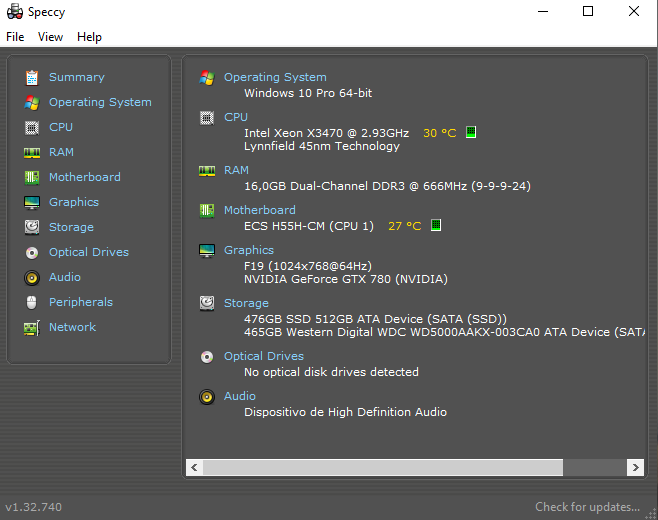
Task: Click window resize grip in bottom corner
Action: (651, 514)
